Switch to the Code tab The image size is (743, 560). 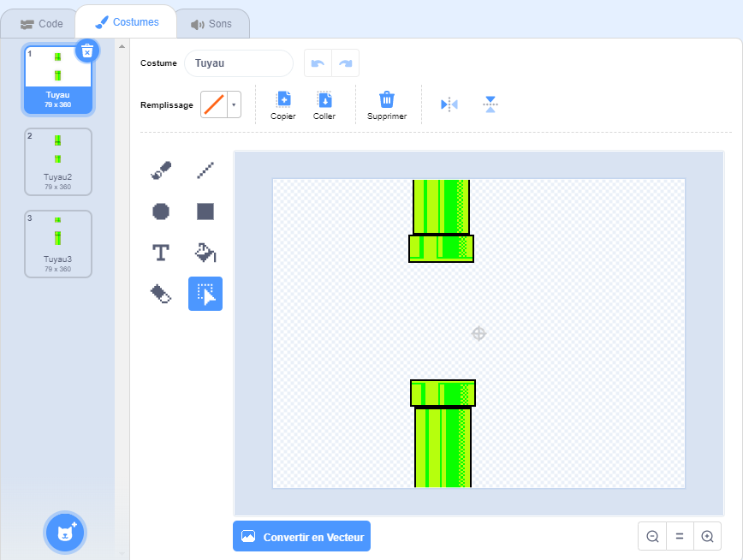point(41,24)
